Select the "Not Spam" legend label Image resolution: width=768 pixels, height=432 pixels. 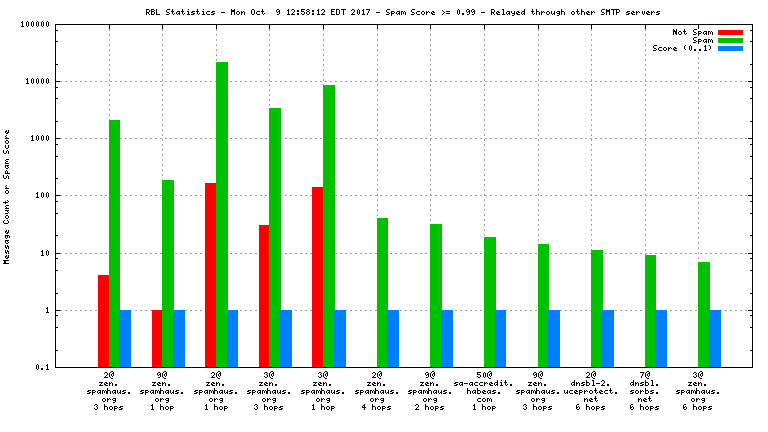(x=692, y=32)
